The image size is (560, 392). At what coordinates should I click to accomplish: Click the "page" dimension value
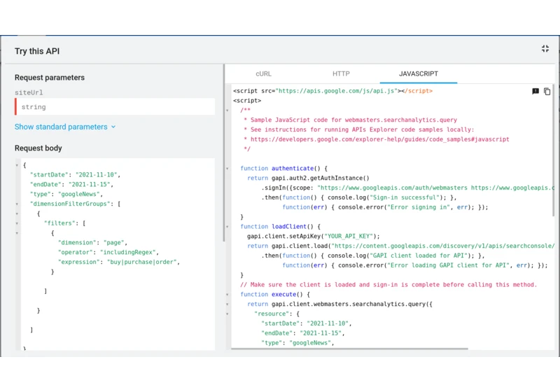pyautogui.click(x=114, y=243)
